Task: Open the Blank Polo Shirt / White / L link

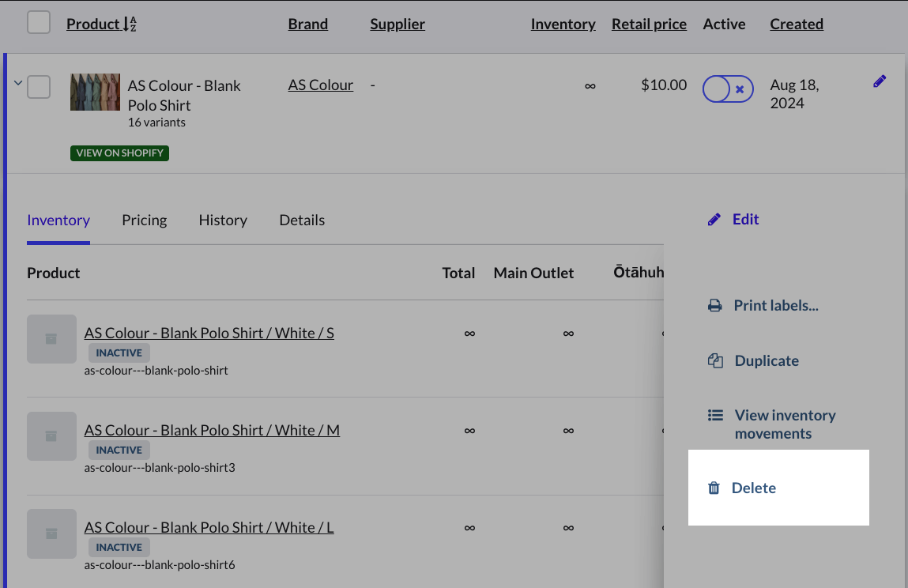Action: point(209,527)
